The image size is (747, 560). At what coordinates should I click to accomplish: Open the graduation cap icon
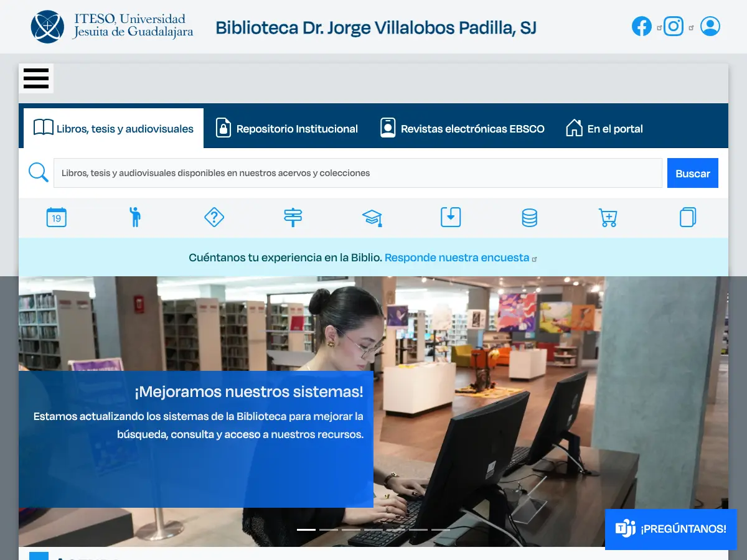(372, 218)
